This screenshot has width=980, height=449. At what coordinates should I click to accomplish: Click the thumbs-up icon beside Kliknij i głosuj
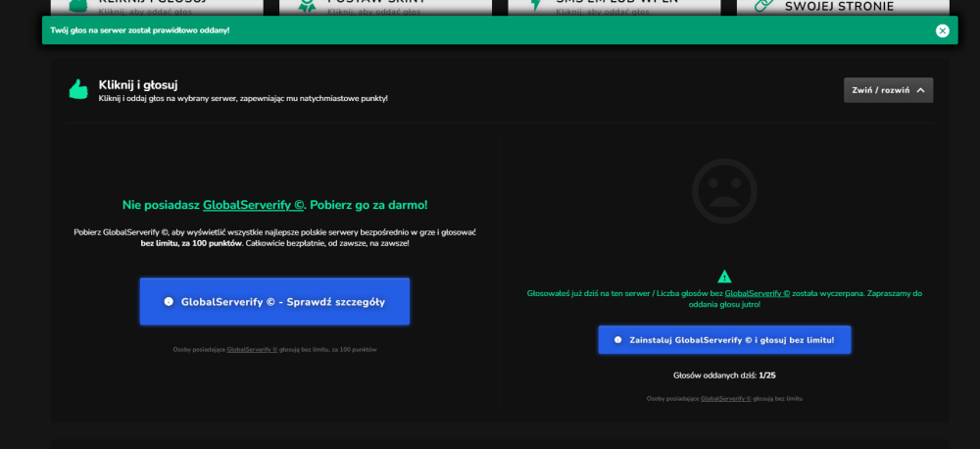click(x=78, y=89)
